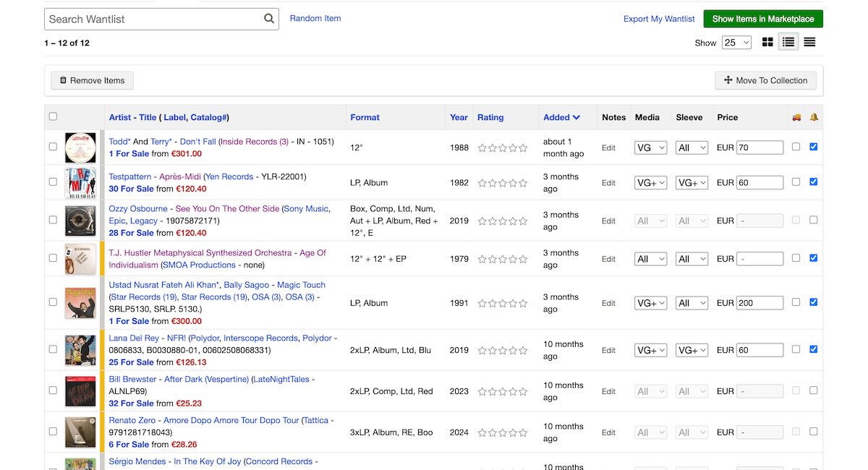
Task: Switch to compact text-only view
Action: click(809, 43)
